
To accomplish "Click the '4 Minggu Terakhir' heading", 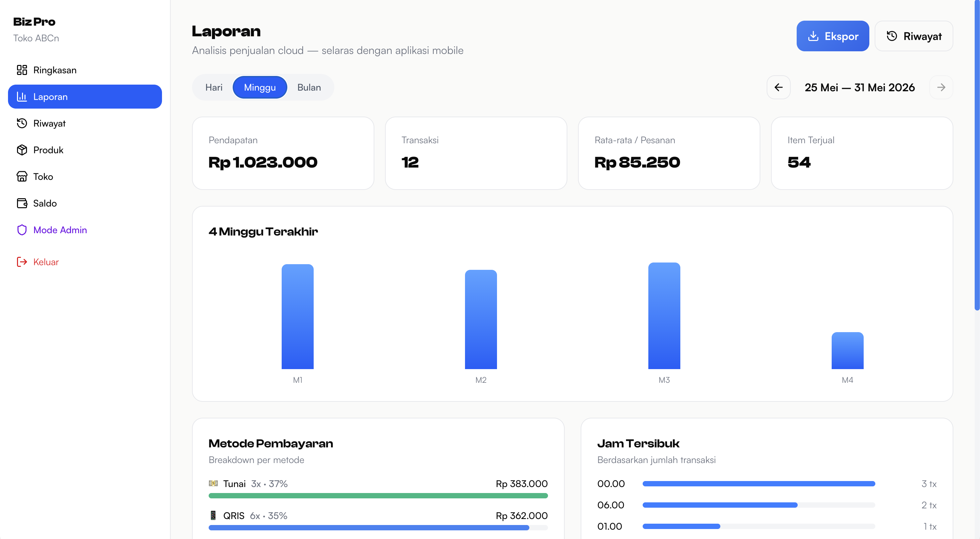I will pyautogui.click(x=263, y=232).
